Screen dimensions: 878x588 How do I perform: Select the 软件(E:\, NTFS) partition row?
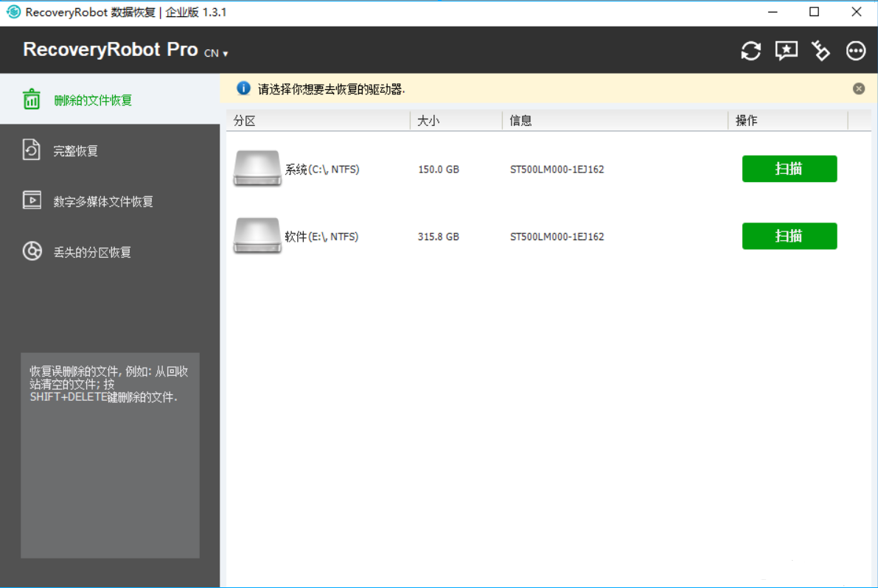(x=548, y=236)
